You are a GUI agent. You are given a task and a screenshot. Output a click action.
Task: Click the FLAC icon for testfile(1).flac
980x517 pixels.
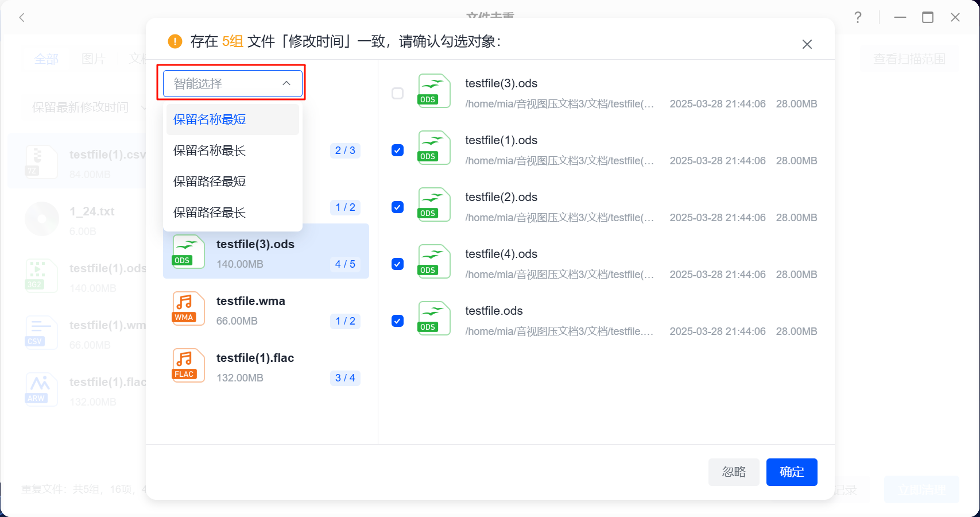point(188,366)
